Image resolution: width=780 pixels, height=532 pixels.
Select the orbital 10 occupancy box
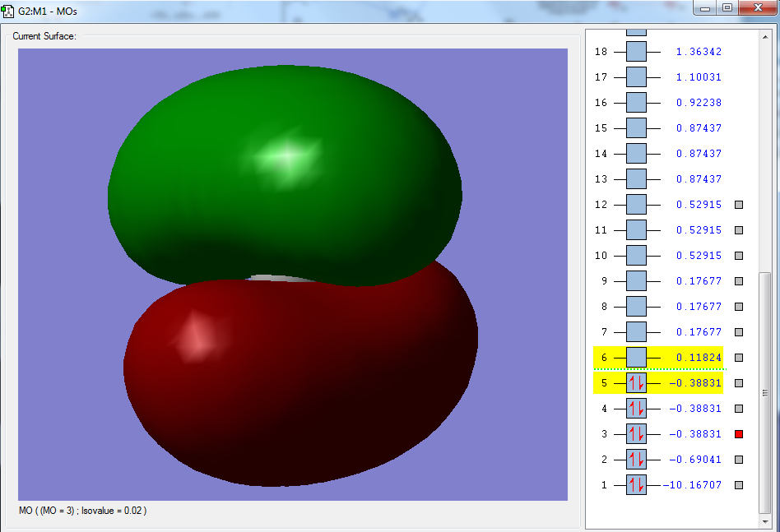point(636,256)
